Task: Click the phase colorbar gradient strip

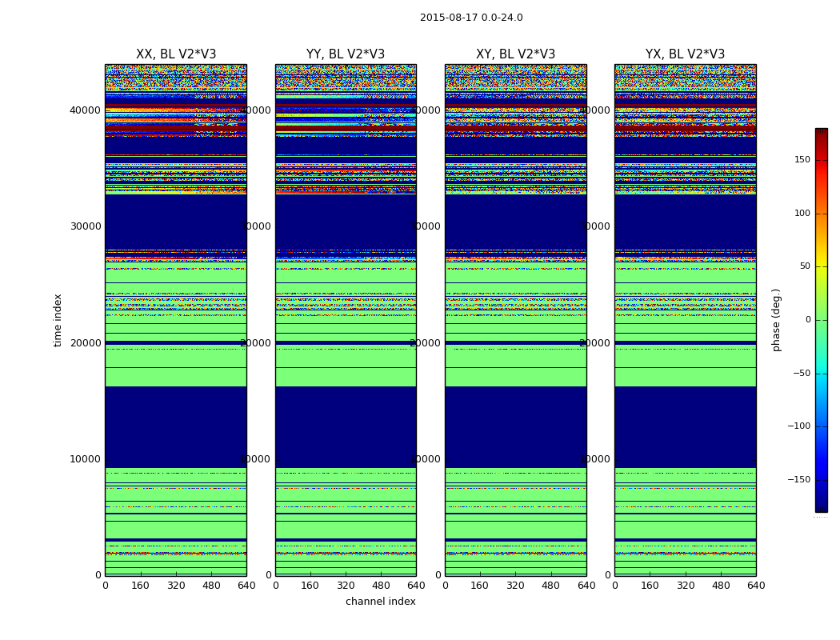Action: point(821,320)
